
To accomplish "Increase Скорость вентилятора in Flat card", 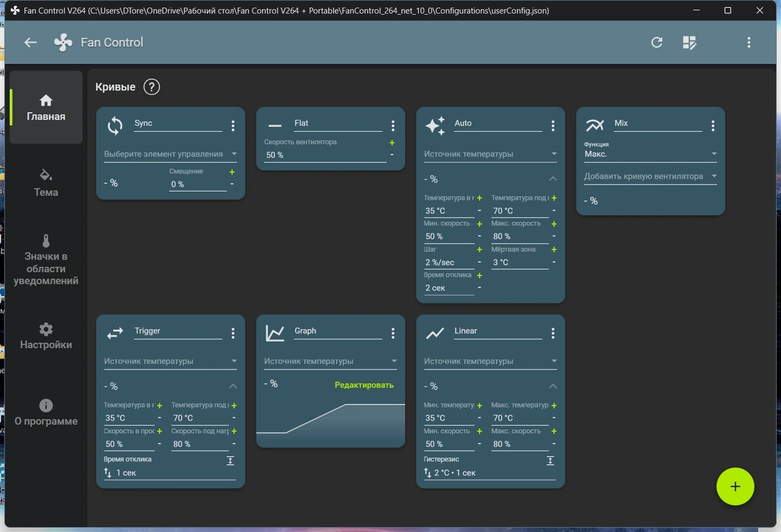I will click(392, 142).
